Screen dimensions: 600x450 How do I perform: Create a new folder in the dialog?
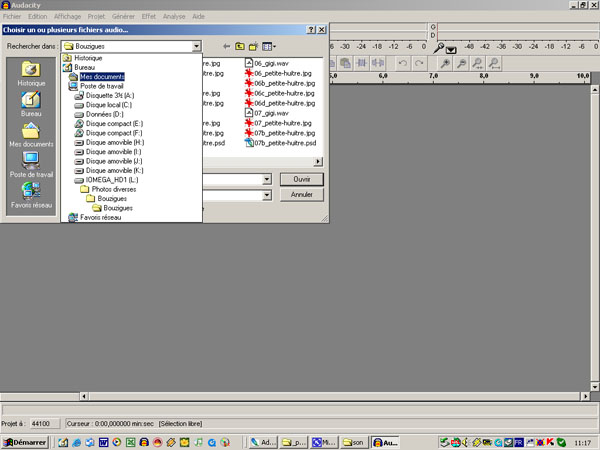253,46
